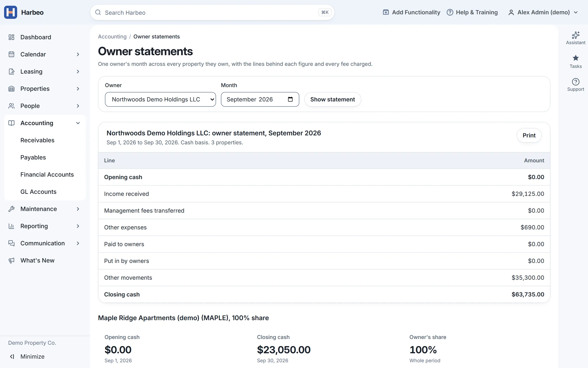Expand the Properties menu chevron
Image resolution: width=588 pixels, height=368 pixels.
pyautogui.click(x=78, y=89)
